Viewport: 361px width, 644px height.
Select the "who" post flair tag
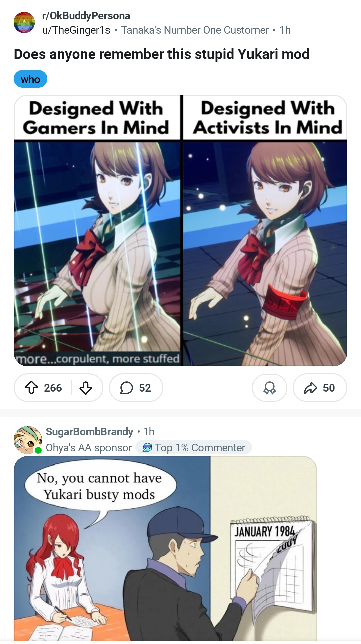(x=30, y=79)
